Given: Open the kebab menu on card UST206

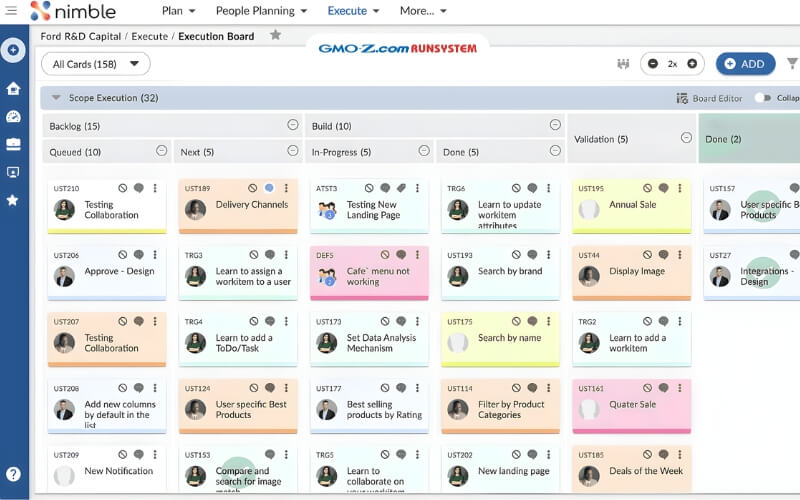Looking at the screenshot, I should (155, 254).
